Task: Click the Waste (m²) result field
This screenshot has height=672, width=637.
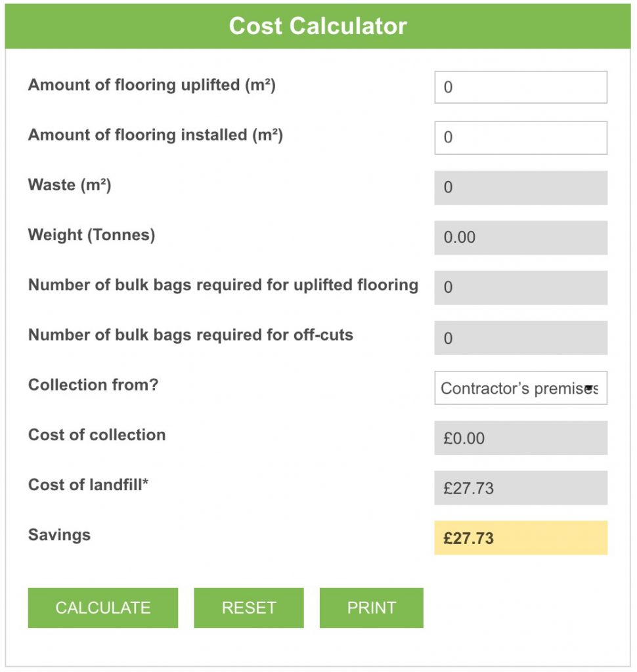Action: pos(521,188)
